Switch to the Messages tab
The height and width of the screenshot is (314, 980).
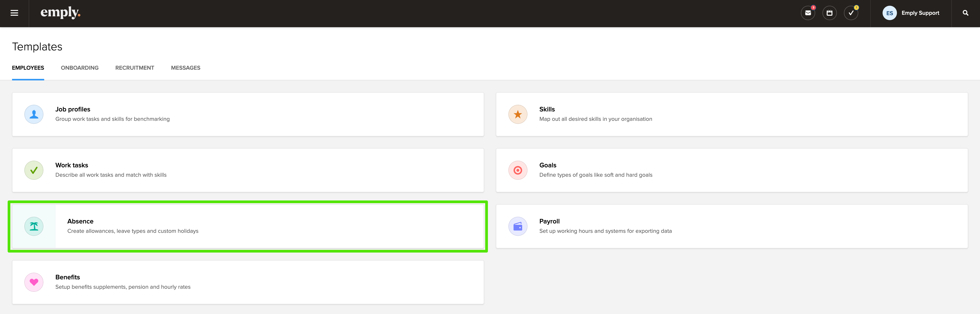click(185, 68)
